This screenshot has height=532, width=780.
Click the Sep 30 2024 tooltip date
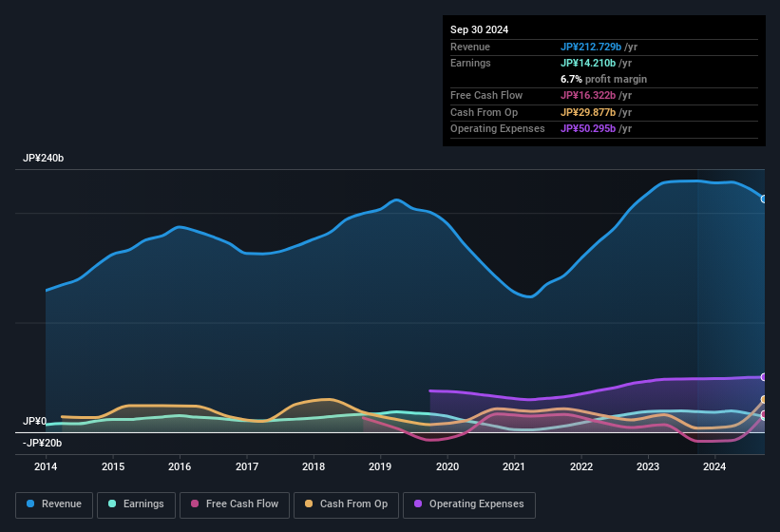(479, 29)
